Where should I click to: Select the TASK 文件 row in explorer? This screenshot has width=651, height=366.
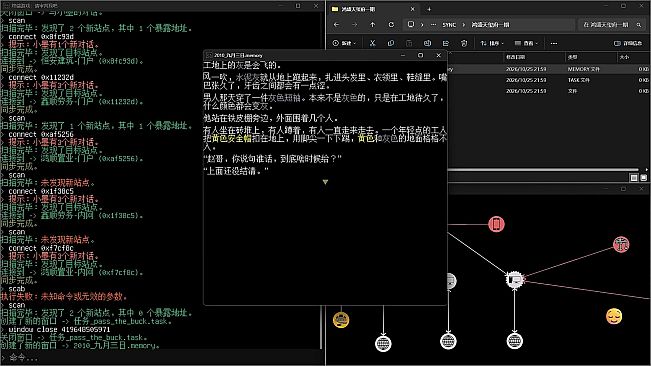(548, 80)
